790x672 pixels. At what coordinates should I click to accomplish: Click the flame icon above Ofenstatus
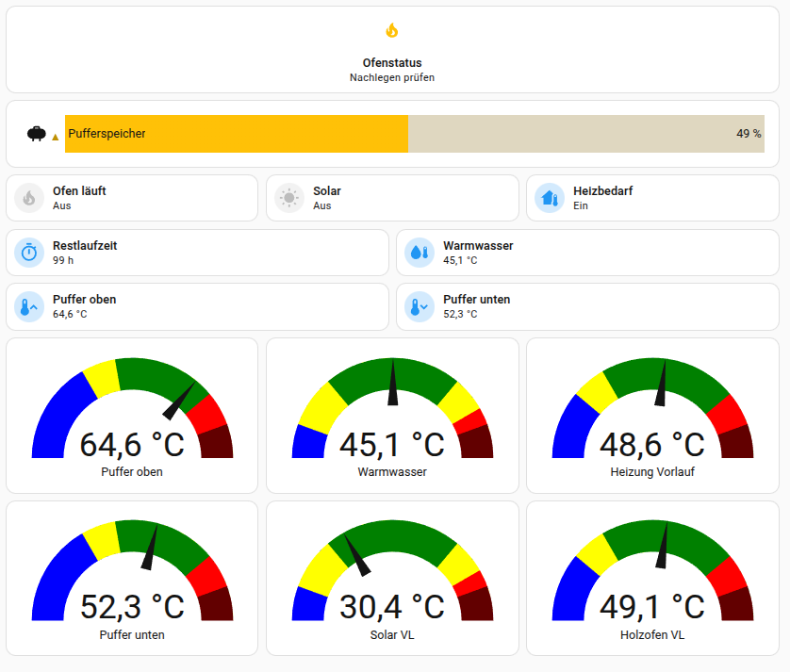click(x=392, y=31)
